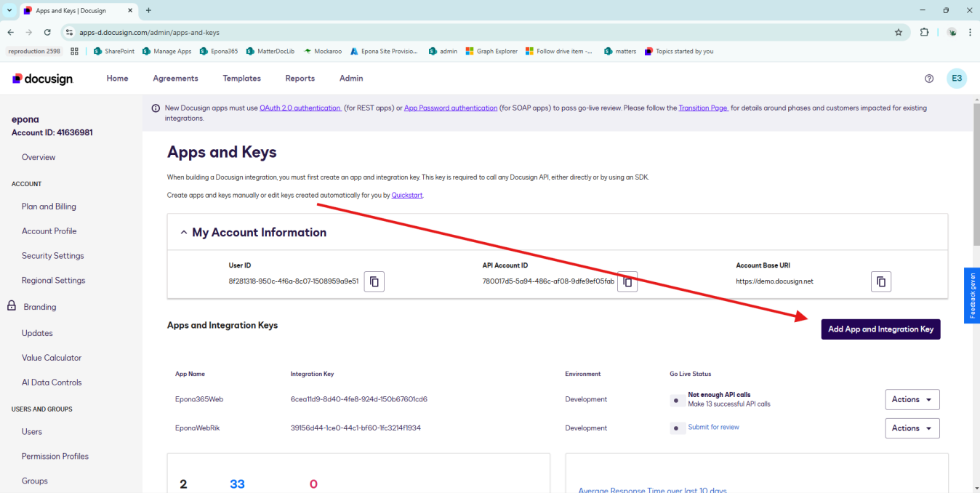Copy the API Account ID
Image resolution: width=980 pixels, height=493 pixels.
pyautogui.click(x=627, y=281)
